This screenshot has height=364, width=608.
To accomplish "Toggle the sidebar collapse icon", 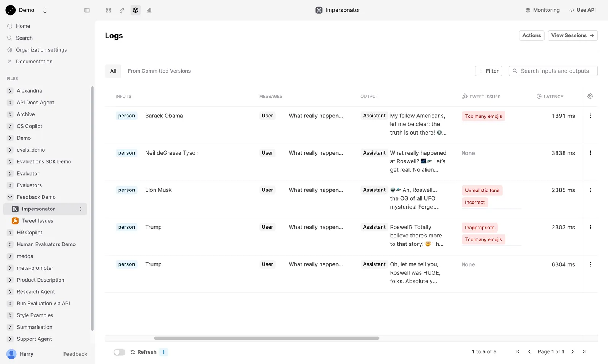I will pos(87,10).
